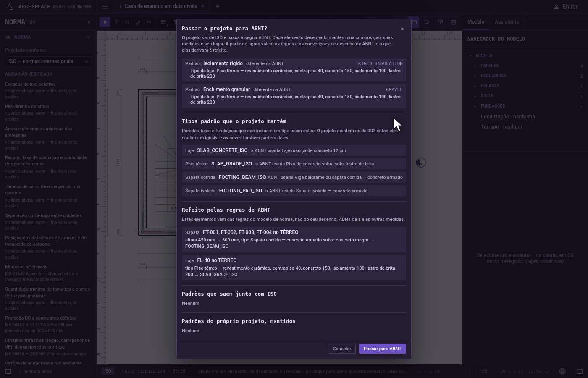The image size is (588, 378).
Task: Select the move tool in the toolbar
Action: [116, 22]
